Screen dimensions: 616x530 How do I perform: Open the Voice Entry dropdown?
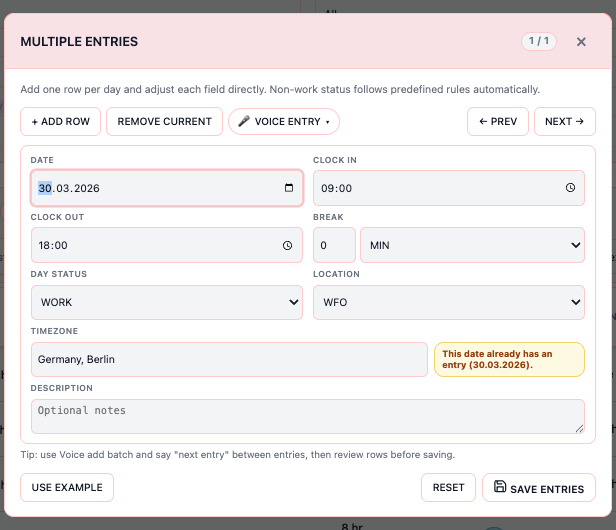pyautogui.click(x=284, y=122)
